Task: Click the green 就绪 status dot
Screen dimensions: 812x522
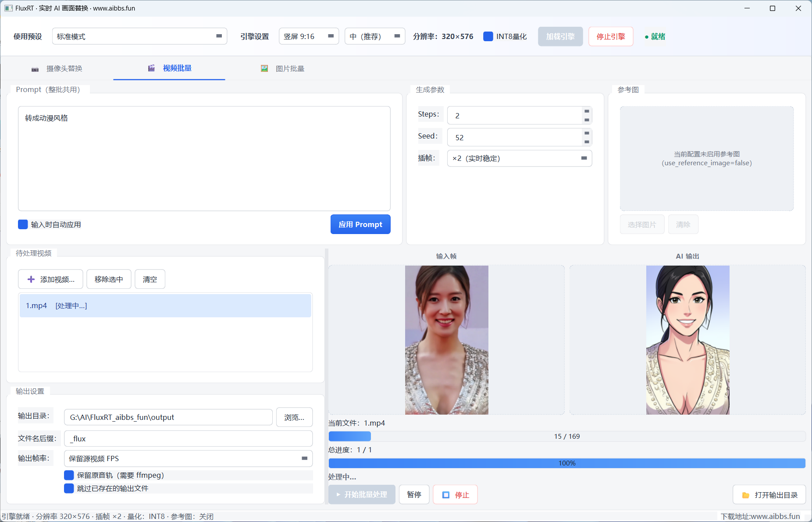Action: pos(647,37)
